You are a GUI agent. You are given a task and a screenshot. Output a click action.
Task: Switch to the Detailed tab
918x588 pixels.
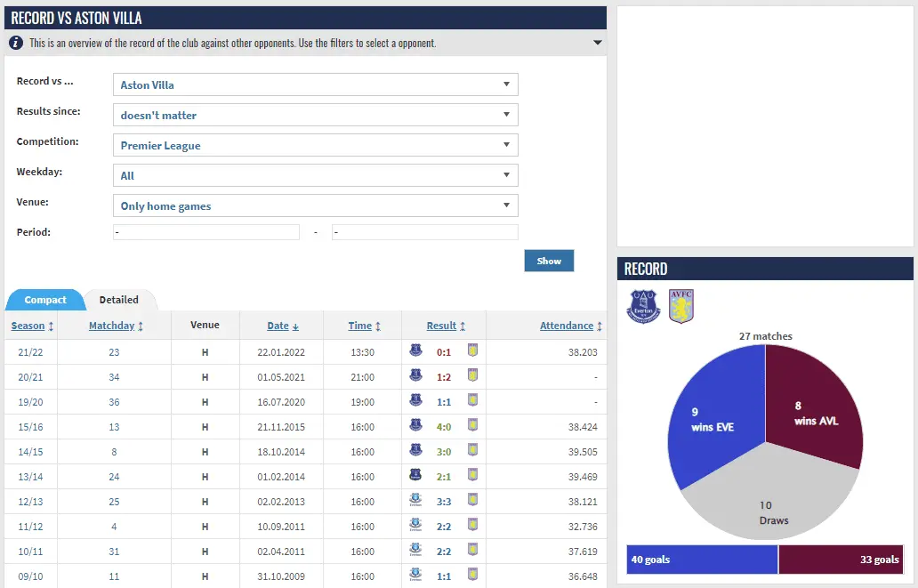pyautogui.click(x=119, y=301)
